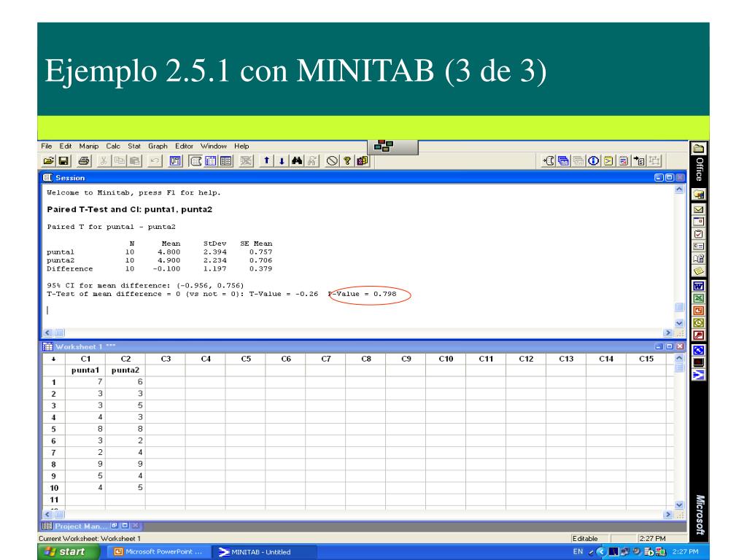The image size is (747, 560).
Task: Switch to Microsoft PowerPoint in the taskbar
Action: (x=159, y=552)
